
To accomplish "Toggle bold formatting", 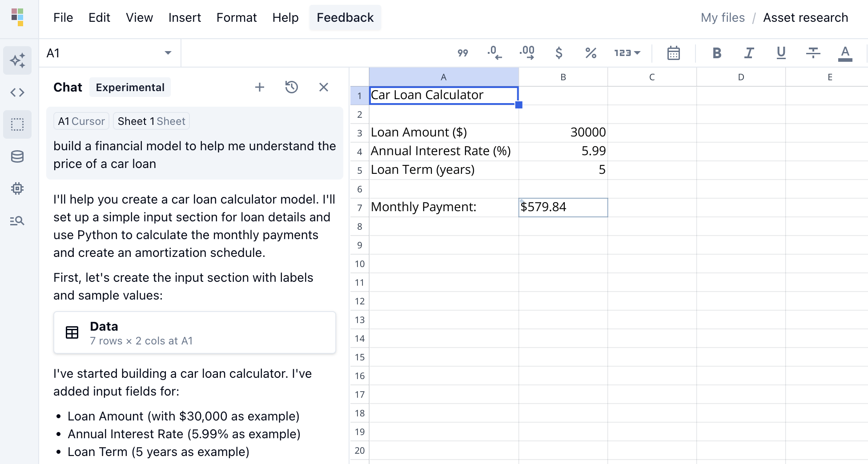I will tap(717, 53).
